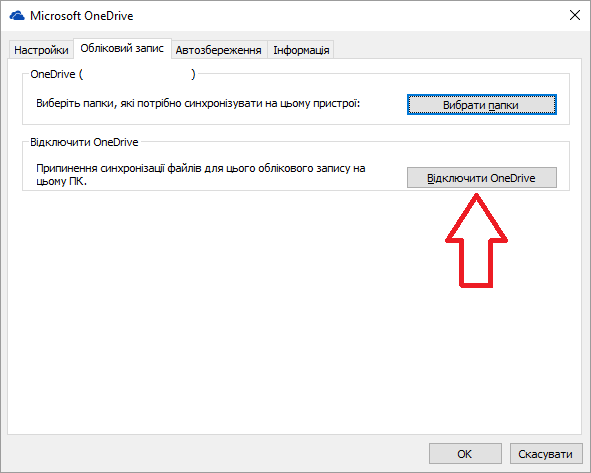Cancel with the Скасувати button

pyautogui.click(x=546, y=453)
